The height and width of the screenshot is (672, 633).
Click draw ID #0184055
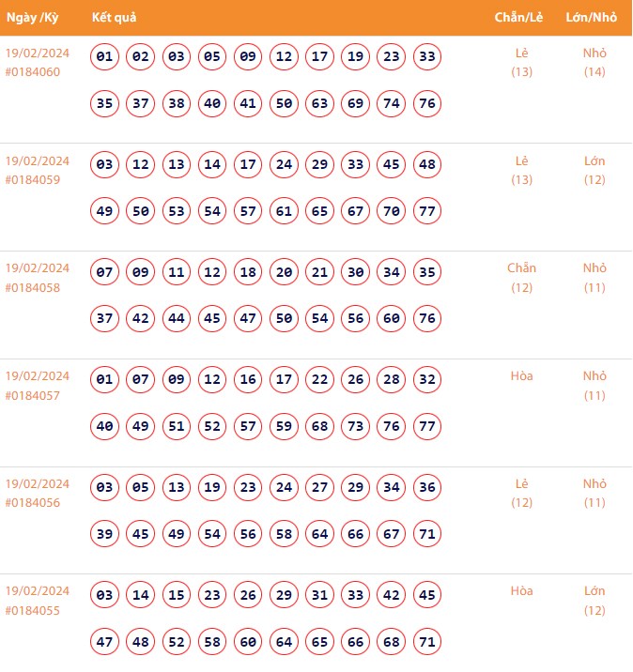coord(33,611)
